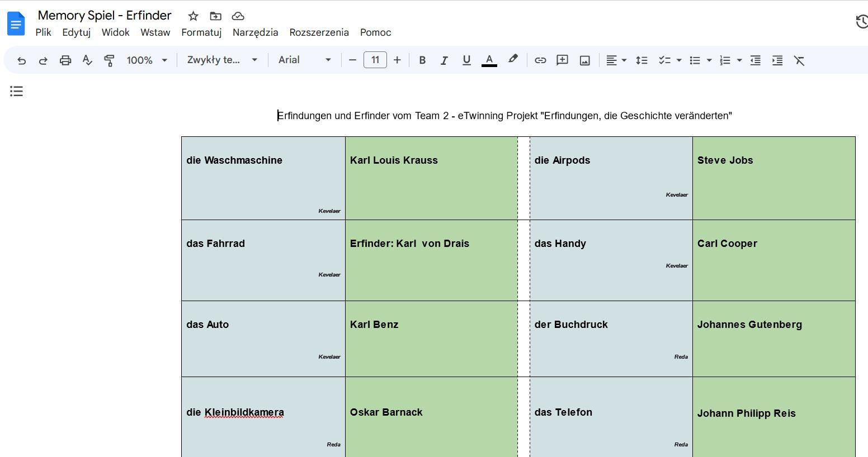This screenshot has height=457, width=868.
Task: Run spelling and grammar check
Action: [x=87, y=60]
